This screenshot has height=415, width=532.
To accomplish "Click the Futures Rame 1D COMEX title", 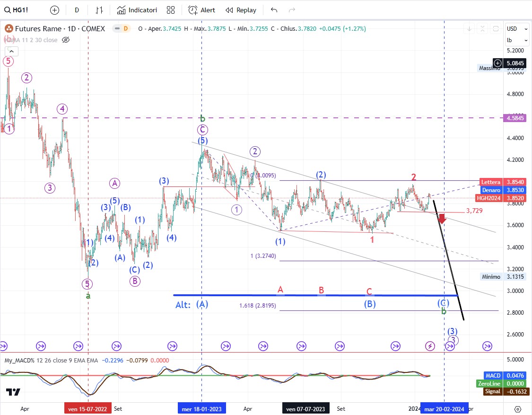I will point(60,28).
